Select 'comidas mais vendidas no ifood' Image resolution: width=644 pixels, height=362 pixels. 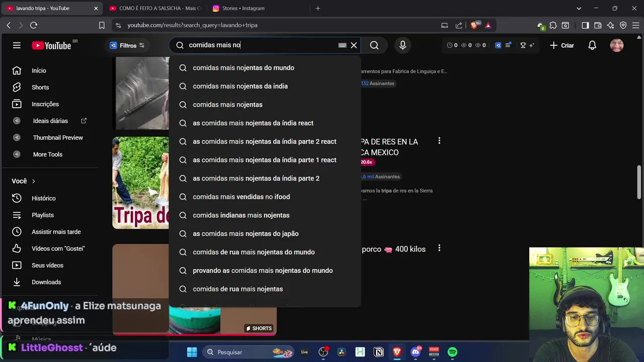(265, 197)
